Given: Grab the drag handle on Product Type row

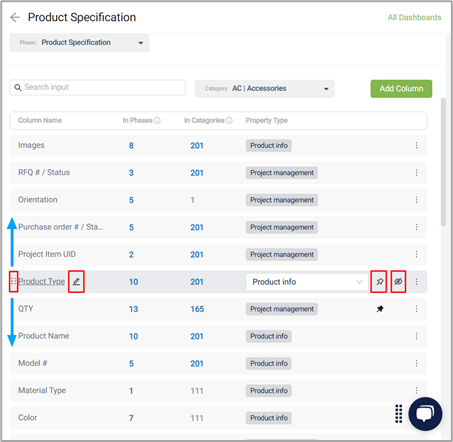Looking at the screenshot, I should point(13,281).
